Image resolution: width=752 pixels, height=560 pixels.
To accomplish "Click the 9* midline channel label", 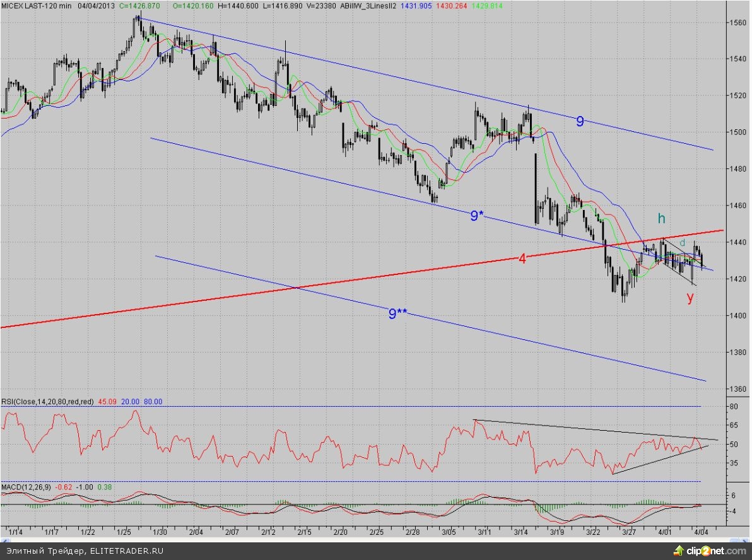I will coord(477,216).
